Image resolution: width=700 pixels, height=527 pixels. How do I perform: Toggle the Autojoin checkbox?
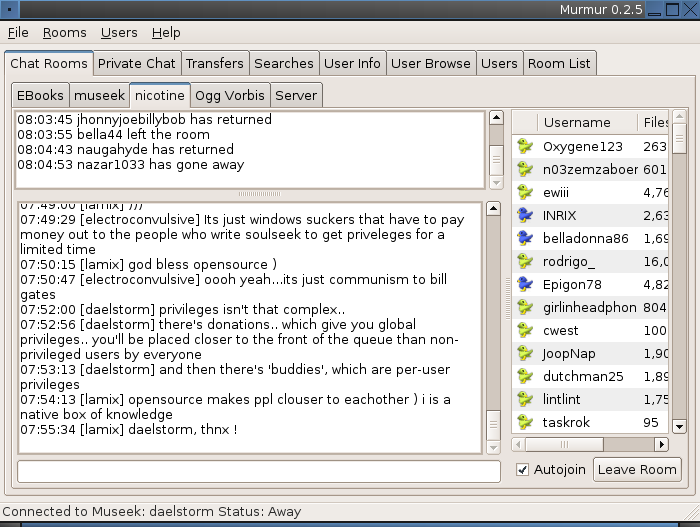[522, 469]
